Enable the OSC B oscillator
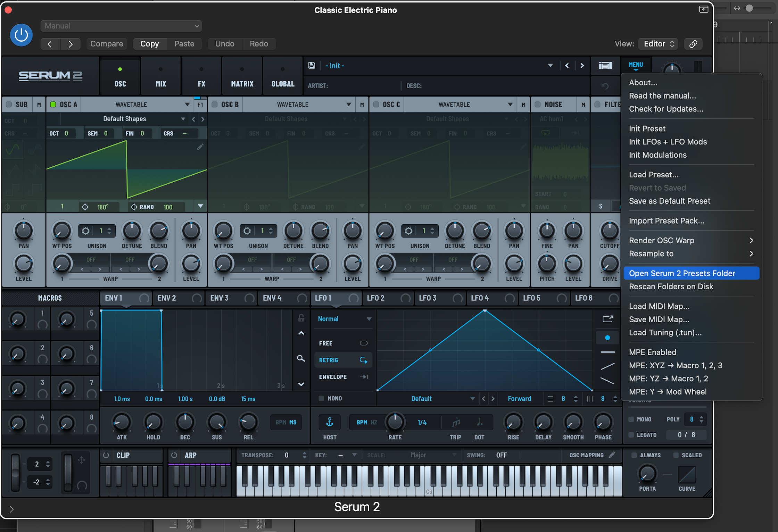778x532 pixels. [215, 105]
